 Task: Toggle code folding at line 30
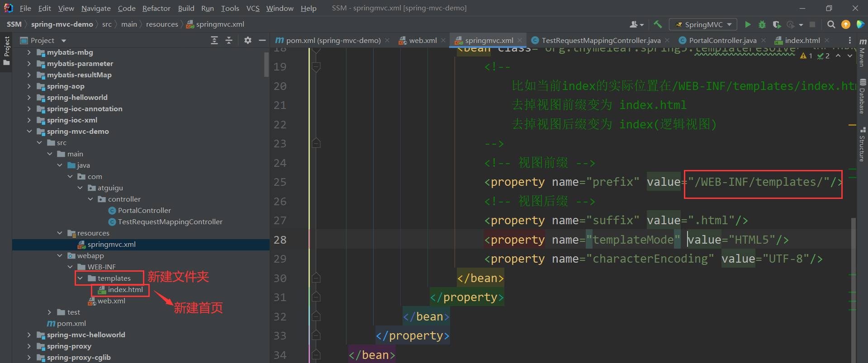pyautogui.click(x=316, y=278)
